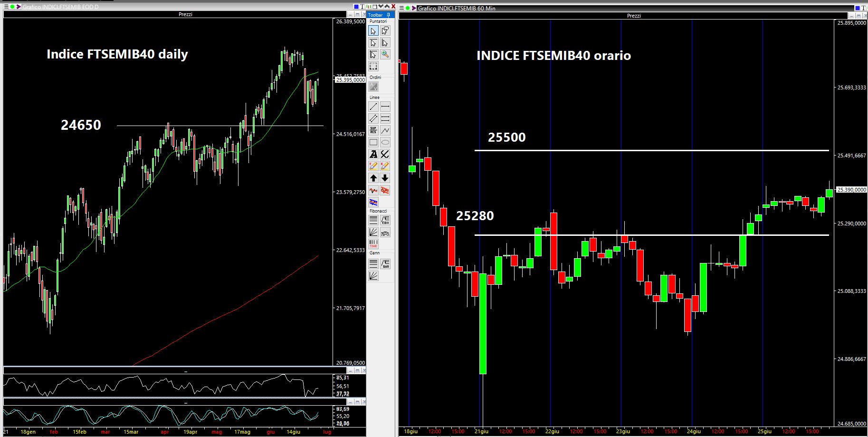Select the ellipse drawing tool

(385, 142)
